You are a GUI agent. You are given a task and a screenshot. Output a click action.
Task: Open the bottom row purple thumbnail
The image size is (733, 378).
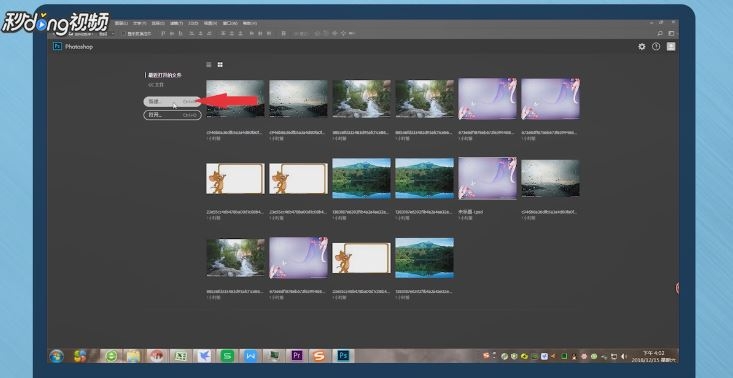(x=298, y=257)
